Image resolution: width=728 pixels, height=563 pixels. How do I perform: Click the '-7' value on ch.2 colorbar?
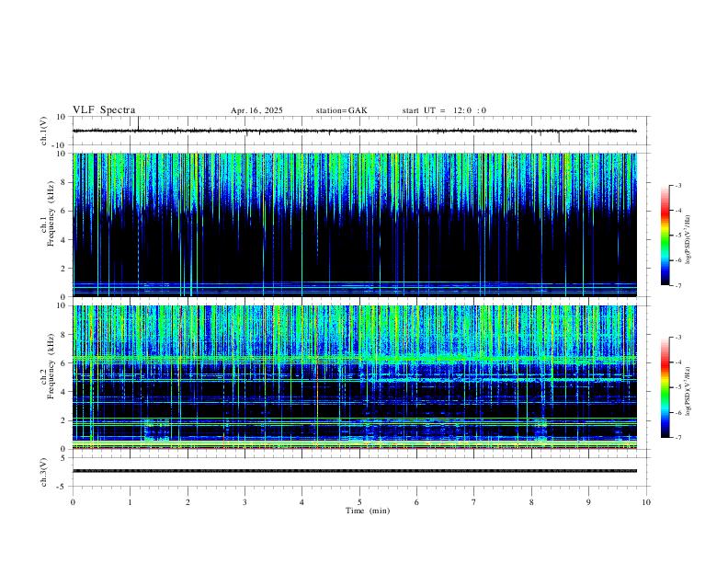coord(677,437)
